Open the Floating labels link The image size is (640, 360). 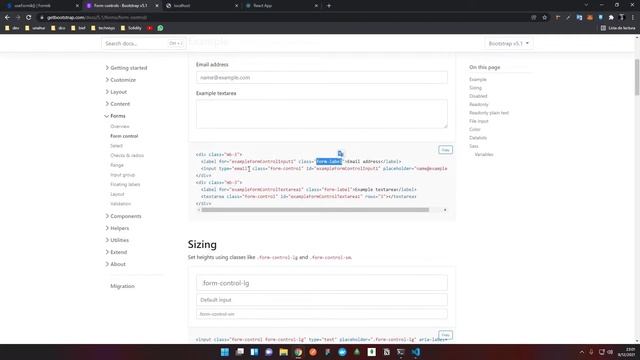(125, 184)
